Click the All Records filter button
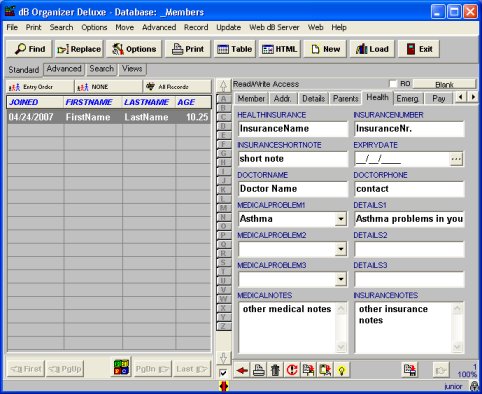 point(177,87)
